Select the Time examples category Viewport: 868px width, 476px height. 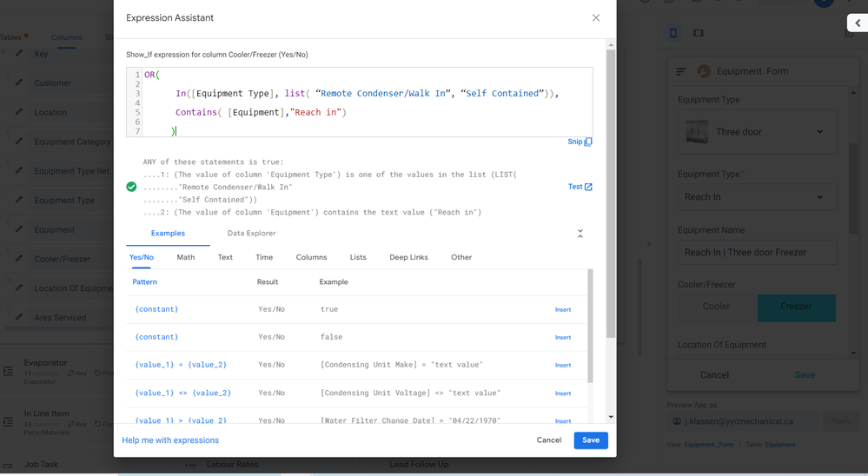264,257
